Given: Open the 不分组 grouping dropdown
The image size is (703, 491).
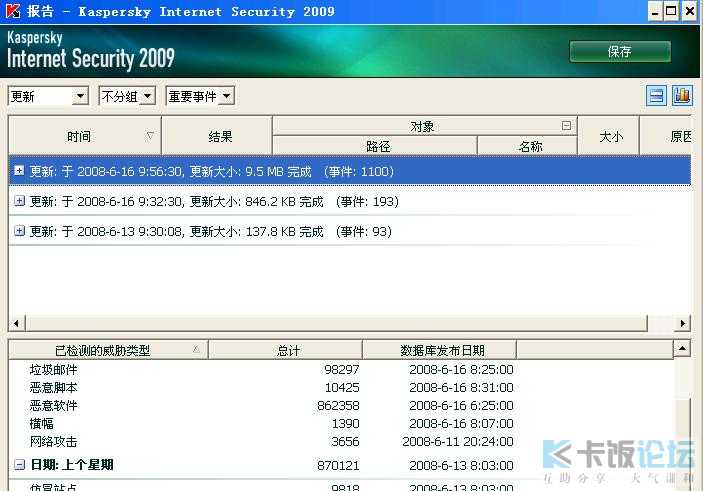Looking at the screenshot, I should [127, 96].
